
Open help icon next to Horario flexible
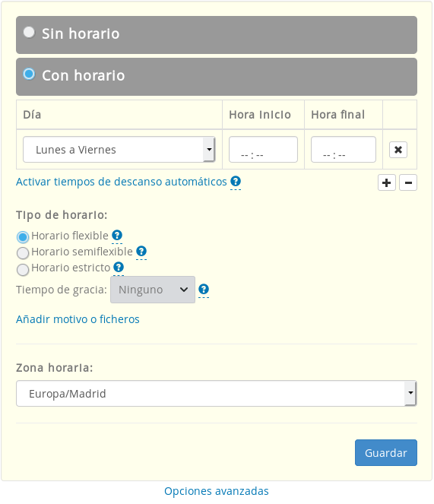pos(117,236)
